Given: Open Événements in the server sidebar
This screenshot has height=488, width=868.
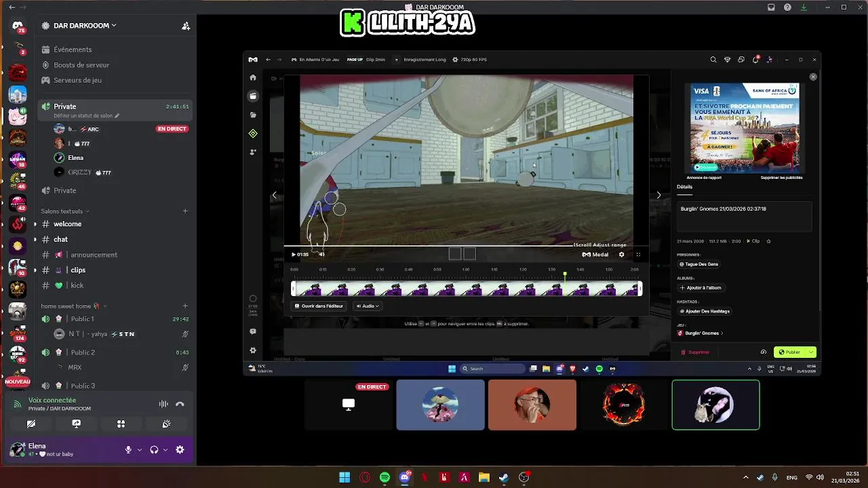Looking at the screenshot, I should tap(73, 49).
